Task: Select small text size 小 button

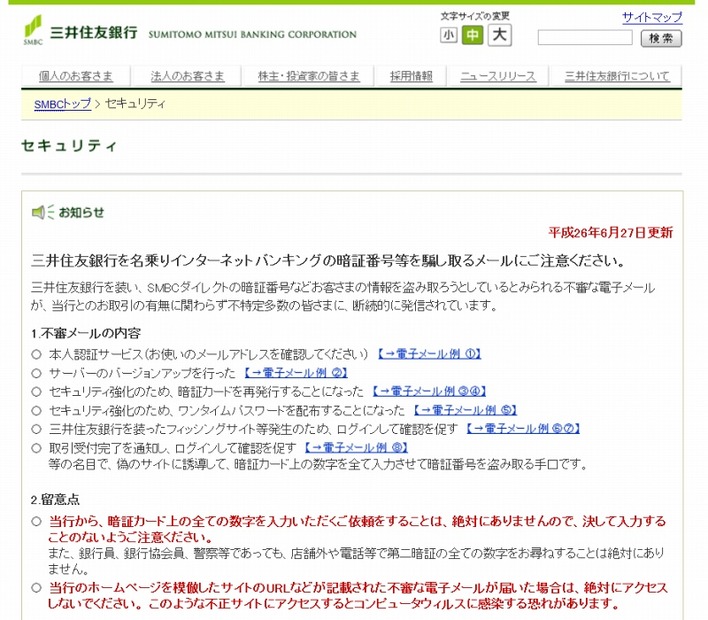Action: pyautogui.click(x=448, y=35)
